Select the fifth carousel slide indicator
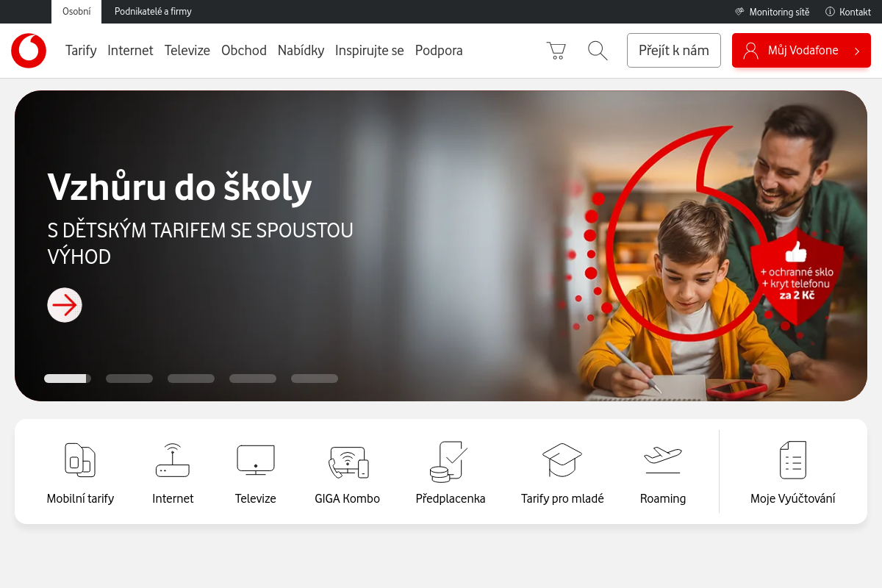The height and width of the screenshot is (588, 882). (x=315, y=379)
